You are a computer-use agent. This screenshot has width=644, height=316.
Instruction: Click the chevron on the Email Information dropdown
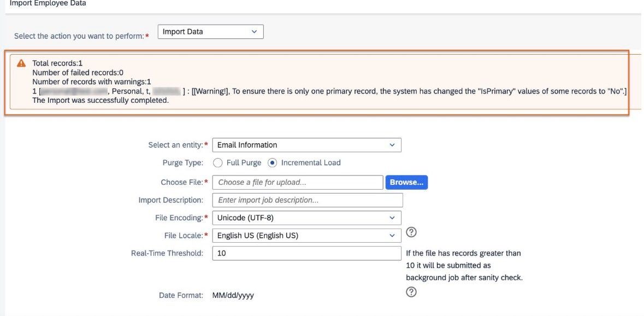(392, 145)
